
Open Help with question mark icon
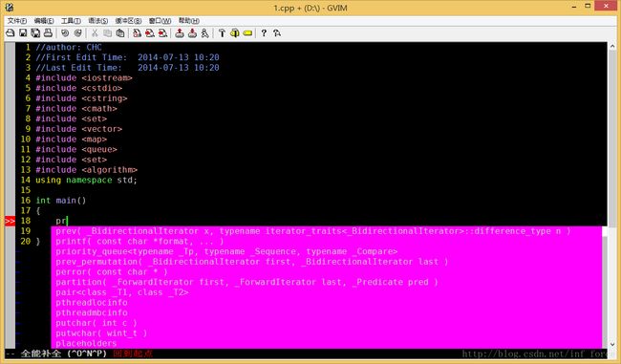264,32
